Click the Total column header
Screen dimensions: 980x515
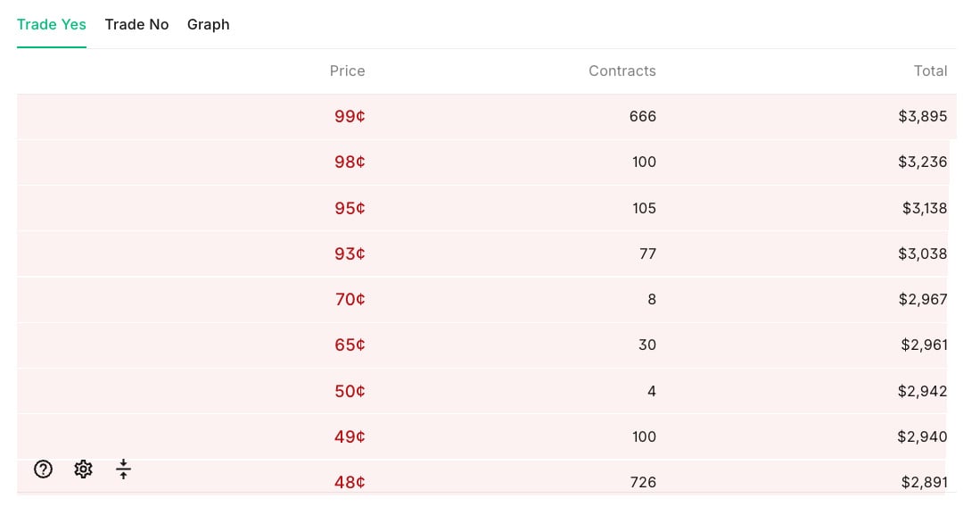click(x=930, y=71)
